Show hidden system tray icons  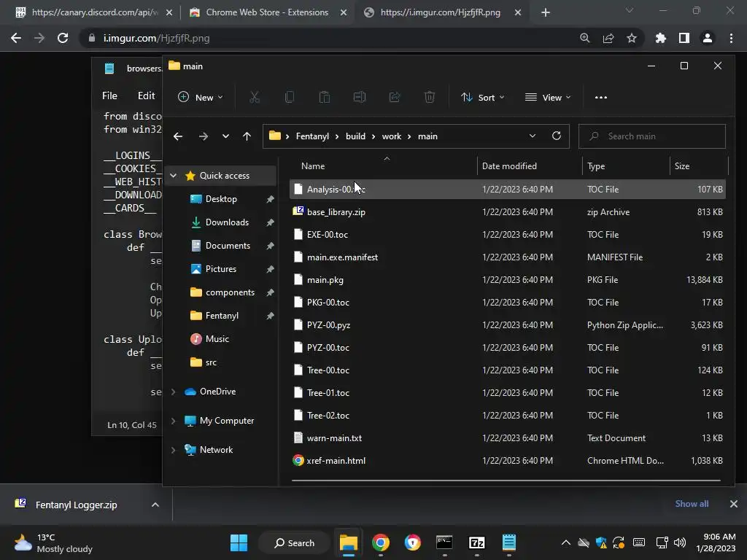[x=565, y=542]
